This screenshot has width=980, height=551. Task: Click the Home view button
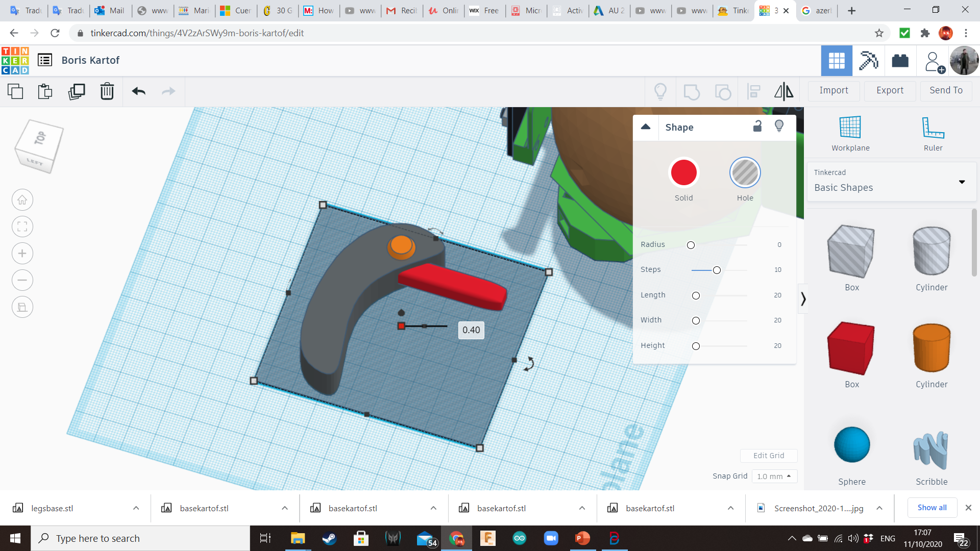(22, 200)
